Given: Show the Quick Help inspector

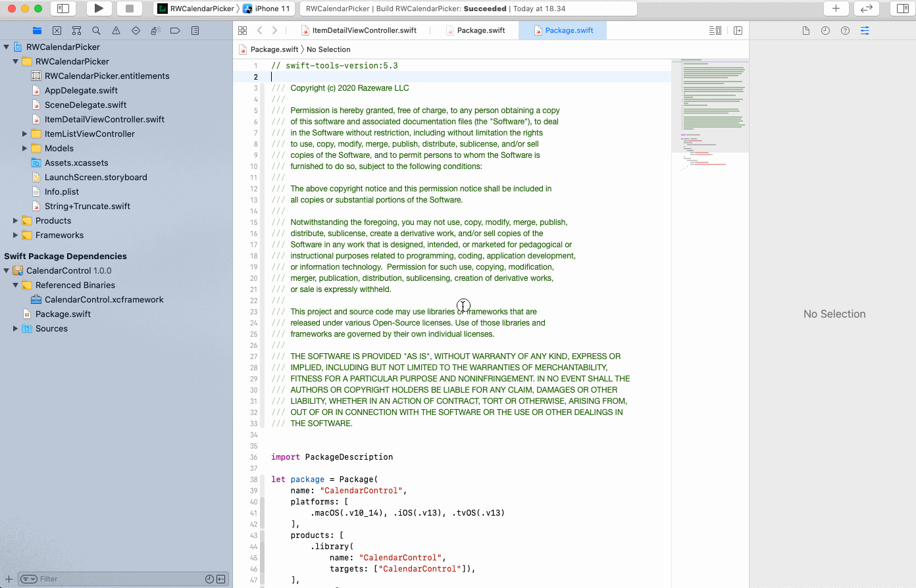Looking at the screenshot, I should pos(845,30).
